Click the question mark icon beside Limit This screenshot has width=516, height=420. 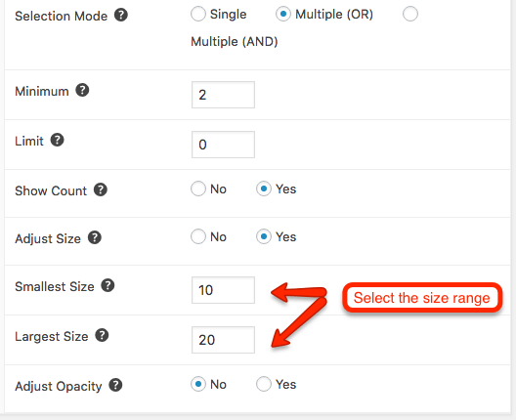58,140
